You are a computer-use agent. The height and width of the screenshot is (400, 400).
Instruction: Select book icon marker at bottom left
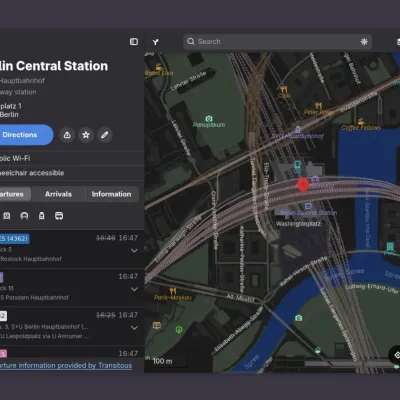tap(157, 325)
